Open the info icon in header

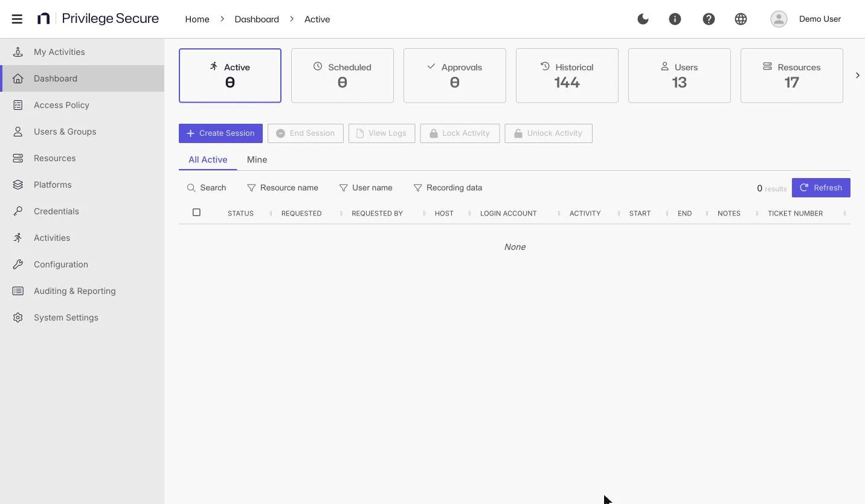click(675, 19)
